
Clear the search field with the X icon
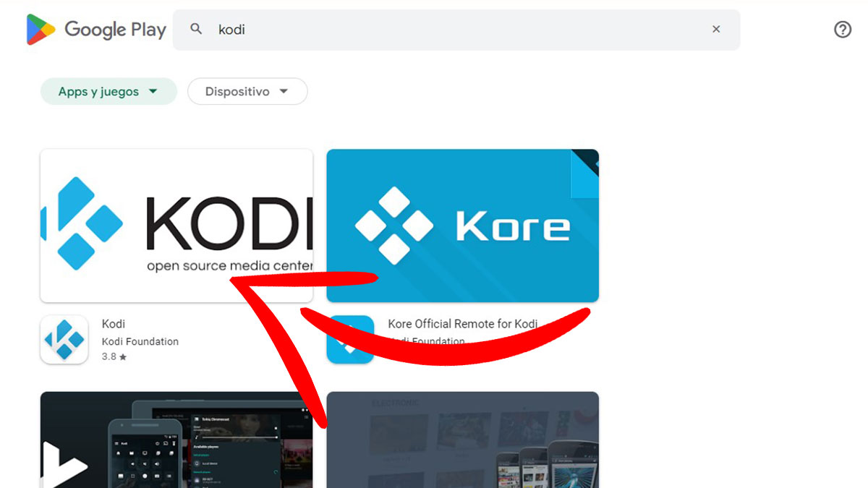coord(716,29)
